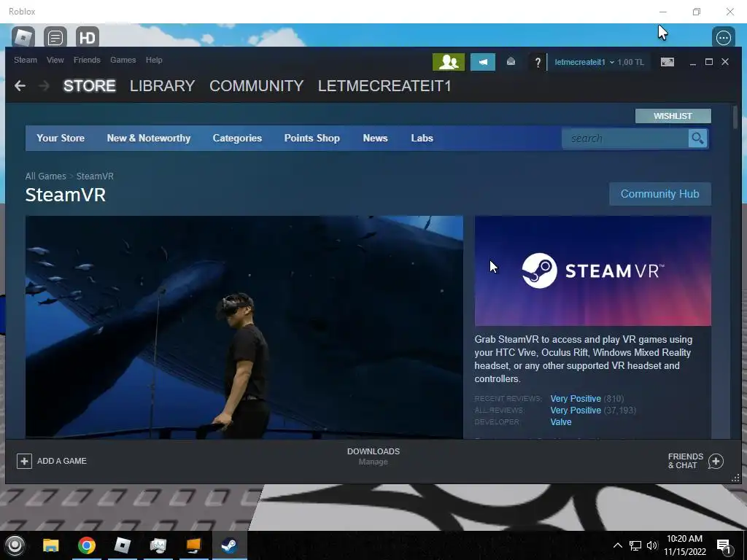The image size is (747, 560).
Task: Go to All Games breadcrumb
Action: (x=46, y=176)
